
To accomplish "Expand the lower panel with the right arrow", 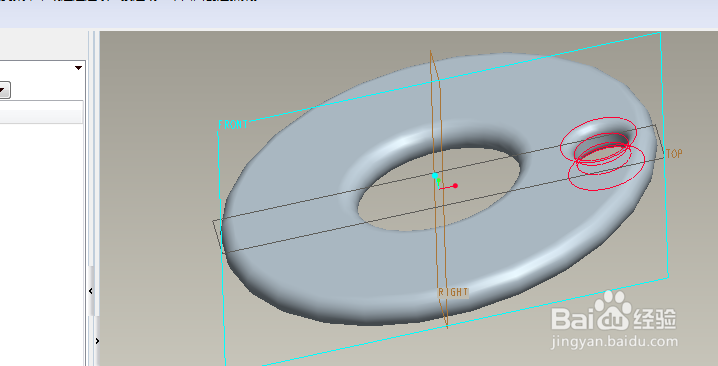I will click(97, 341).
